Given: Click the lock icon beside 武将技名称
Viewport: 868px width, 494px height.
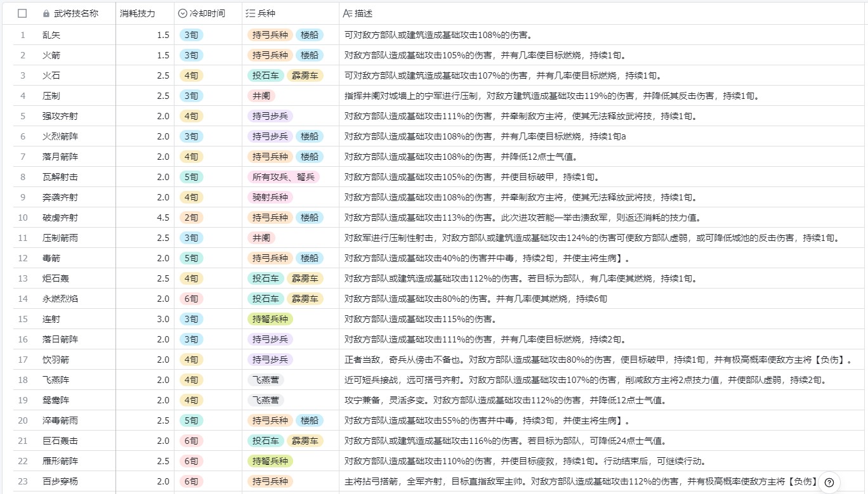Looking at the screenshot, I should [x=46, y=13].
